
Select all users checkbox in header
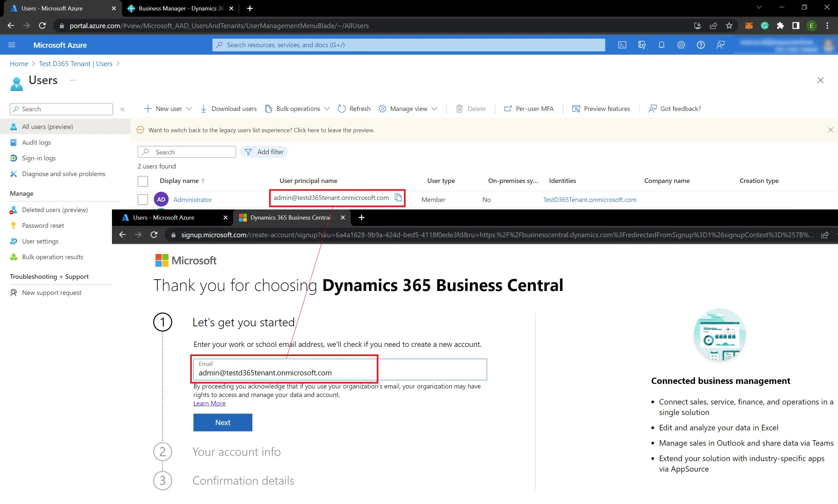pyautogui.click(x=143, y=181)
